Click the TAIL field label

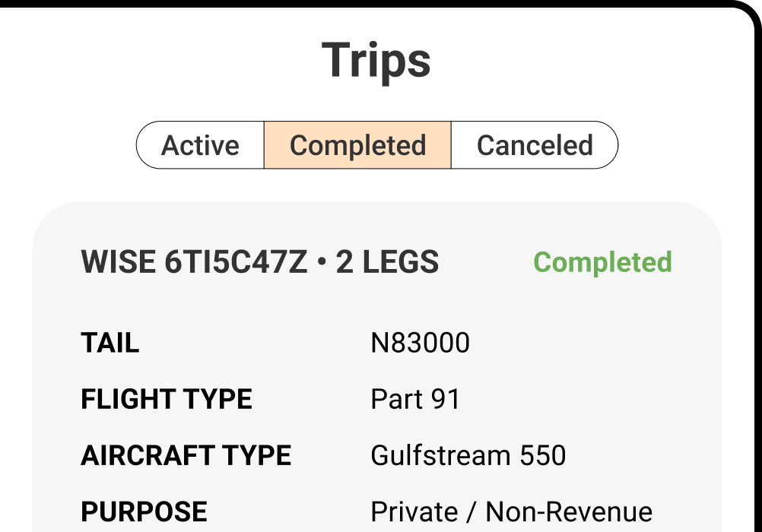110,344
